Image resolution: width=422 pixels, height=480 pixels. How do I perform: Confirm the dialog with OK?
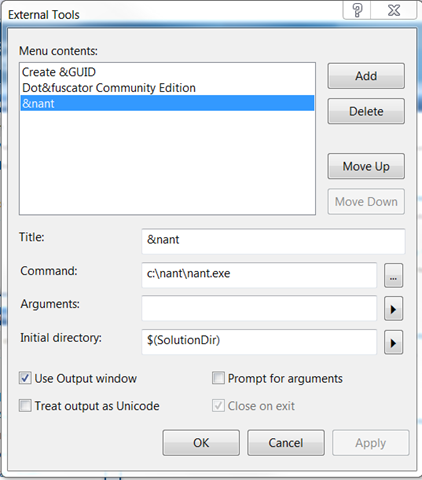pos(201,443)
